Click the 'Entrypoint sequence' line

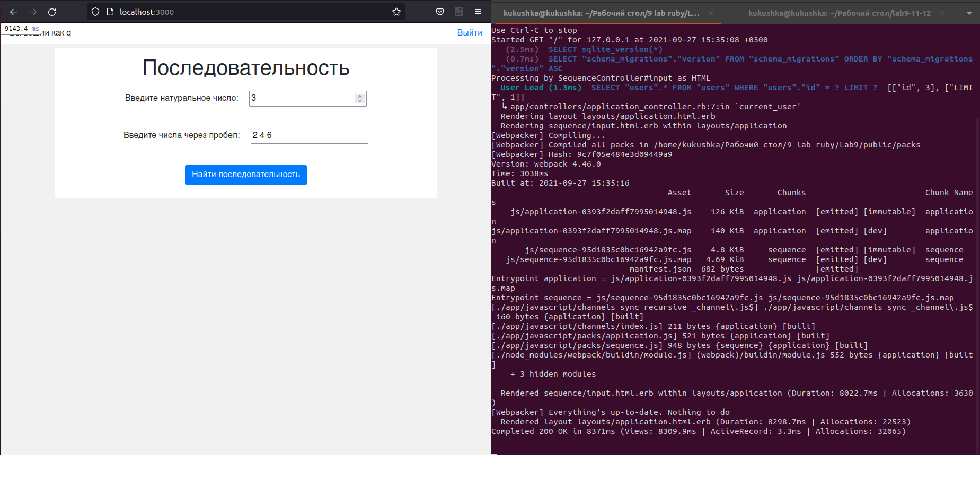click(x=722, y=298)
